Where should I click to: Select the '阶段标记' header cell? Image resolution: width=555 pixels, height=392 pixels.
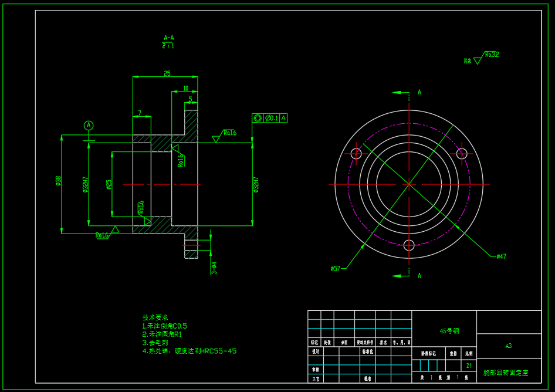(x=429, y=353)
